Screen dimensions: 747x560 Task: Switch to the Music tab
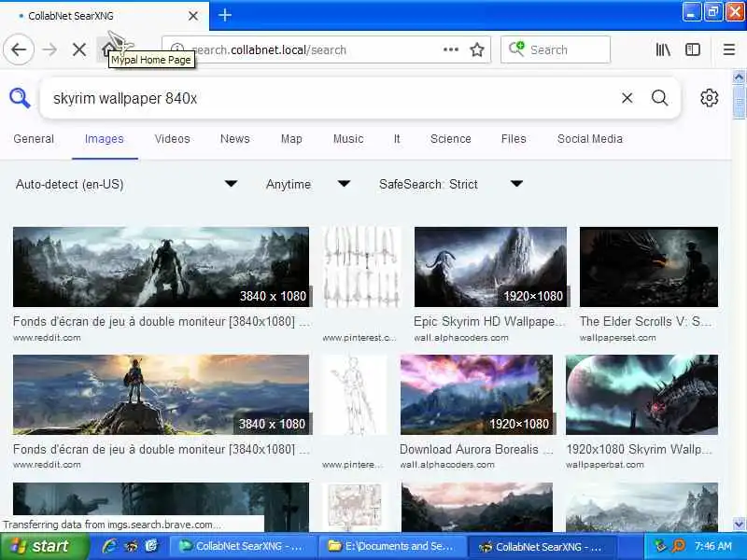[x=348, y=139]
